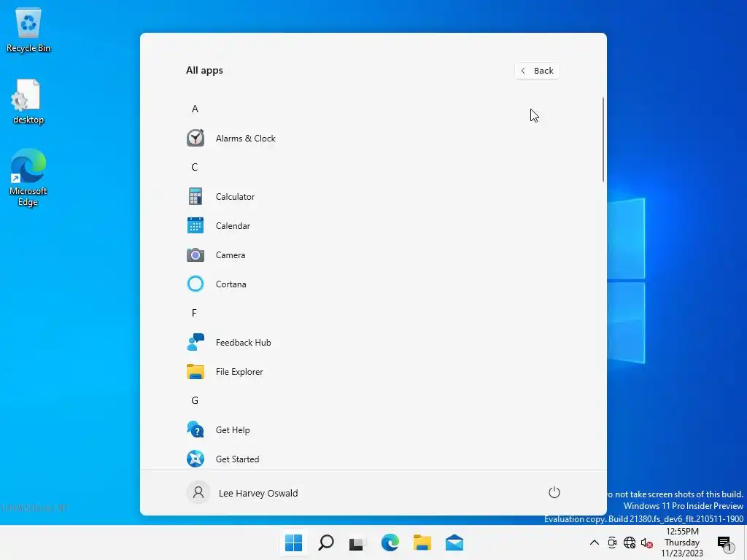Click the user account avatar icon
The image size is (747, 560).
coord(198,492)
